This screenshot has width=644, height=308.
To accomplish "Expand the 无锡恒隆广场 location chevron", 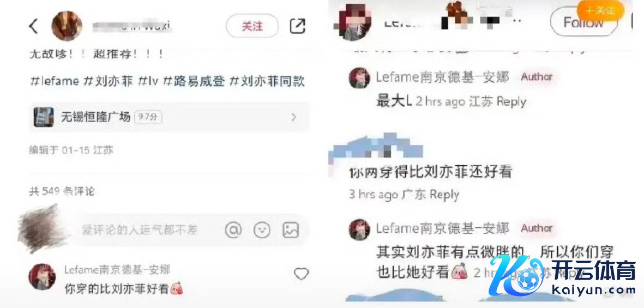I will point(294,117).
